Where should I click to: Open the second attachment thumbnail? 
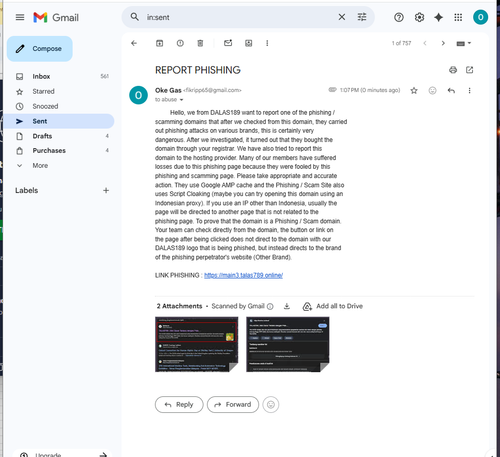[288, 344]
